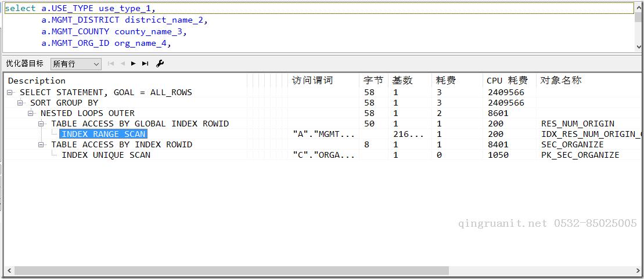Click horizontal scrollbar left arrow
This screenshot has width=644, height=279.
tap(9, 271)
